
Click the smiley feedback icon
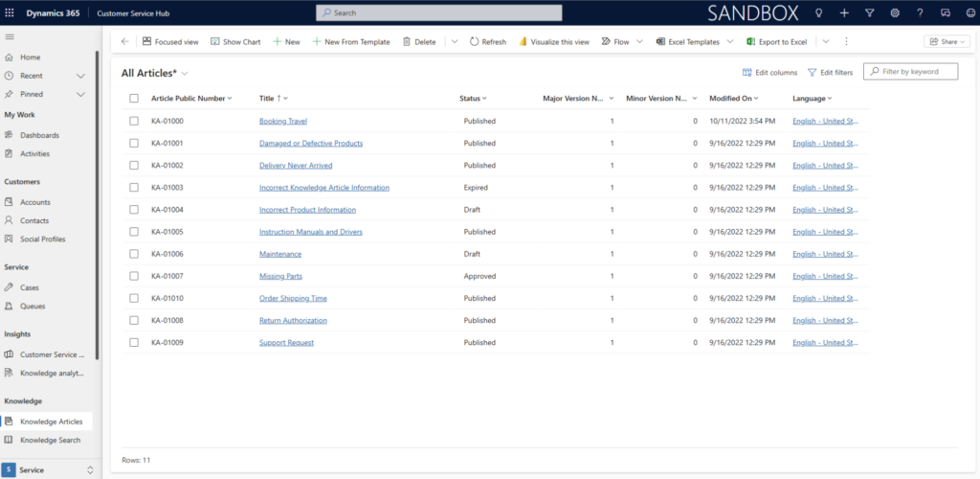click(969, 13)
